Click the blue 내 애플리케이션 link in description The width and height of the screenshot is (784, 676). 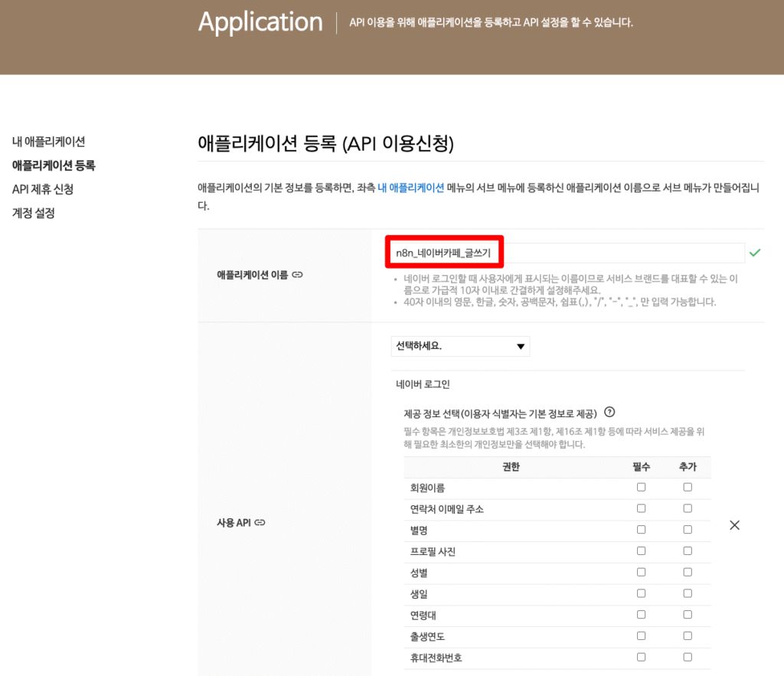(x=410, y=187)
